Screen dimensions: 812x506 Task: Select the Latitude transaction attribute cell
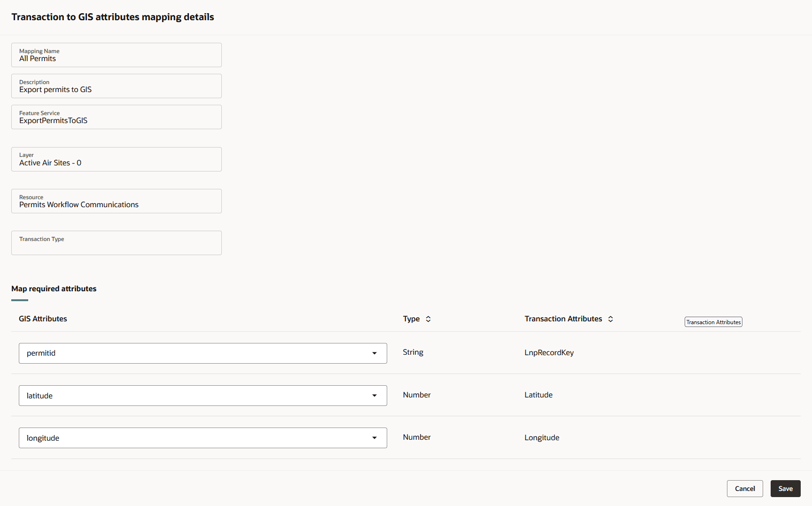(539, 395)
